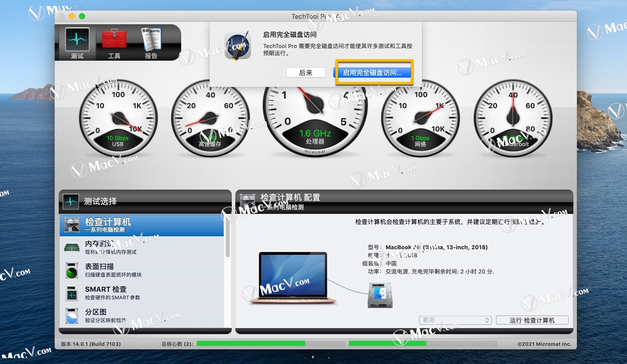The image size is (627, 364).
Task: Click the 测试选择 header icon
Action: (71, 201)
